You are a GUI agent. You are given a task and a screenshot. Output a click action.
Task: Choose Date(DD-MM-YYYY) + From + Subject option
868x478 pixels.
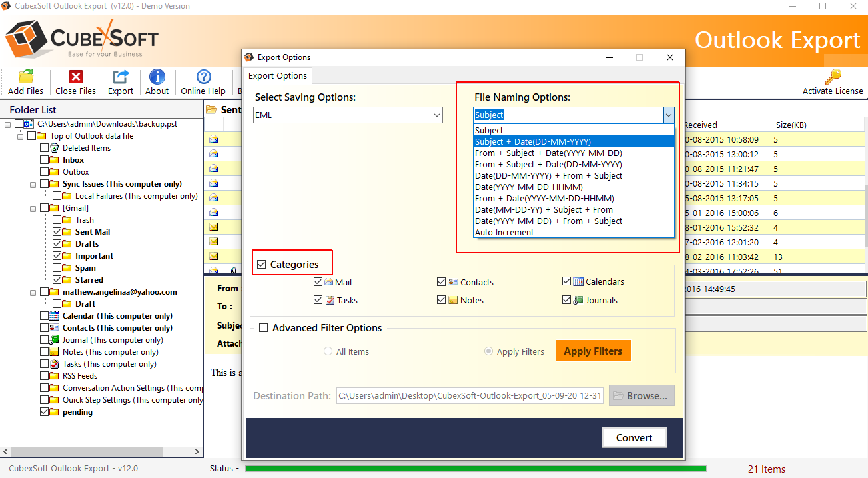pos(574,175)
